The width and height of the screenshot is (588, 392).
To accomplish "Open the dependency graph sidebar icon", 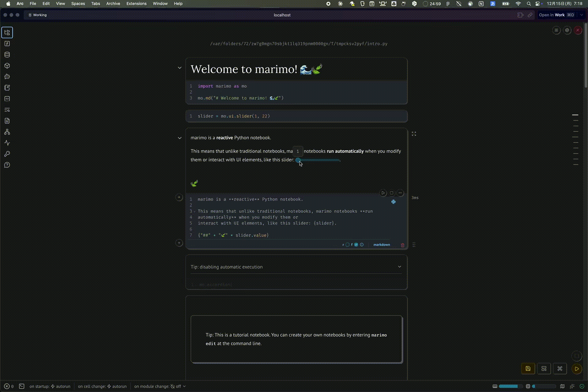I will (x=7, y=132).
